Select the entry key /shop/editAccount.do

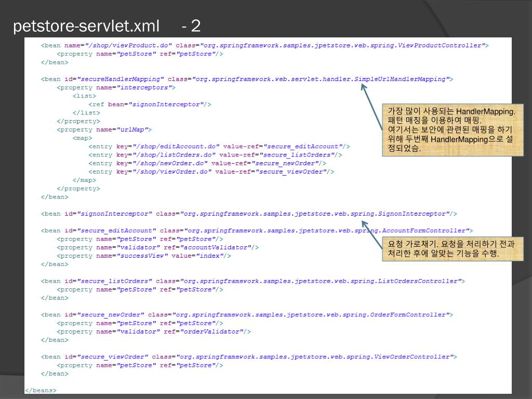click(x=219, y=147)
